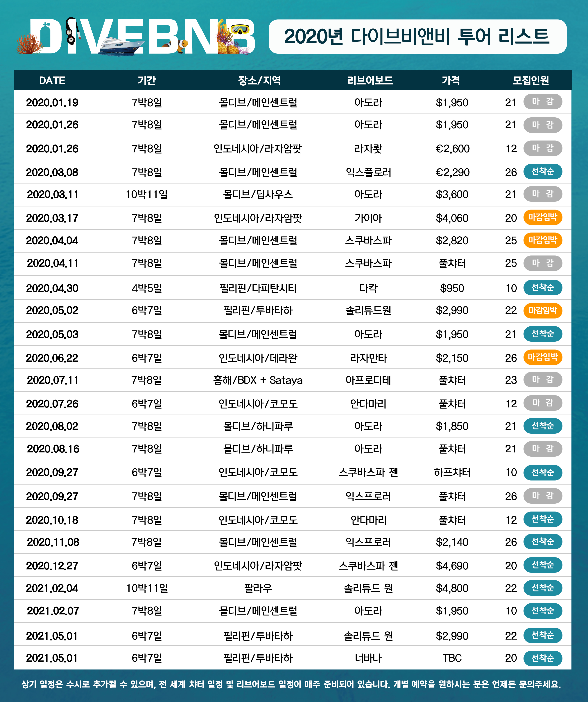Viewport: 588px width, 702px height.
Task: Click the 선착순 badge in the 너바나 row
Action: (x=542, y=658)
